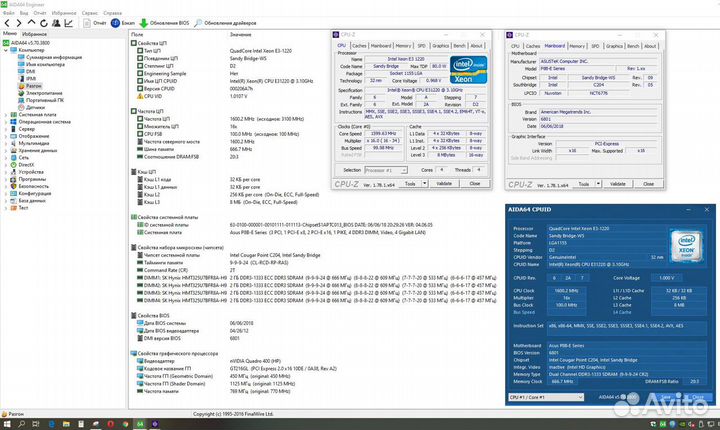Screen dimensions: 720x430
Task: Click the Портативный ПК icon in tree
Action: [21, 100]
